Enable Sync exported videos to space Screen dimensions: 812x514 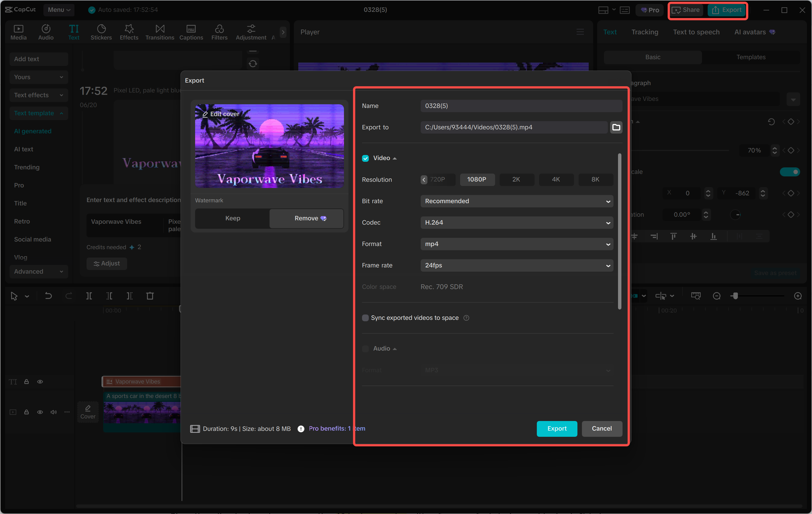[365, 318]
